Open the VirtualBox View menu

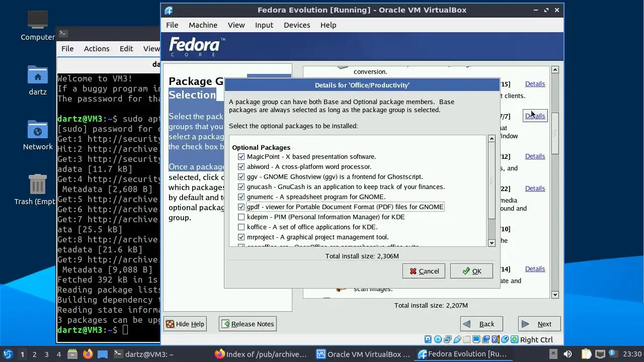click(236, 25)
